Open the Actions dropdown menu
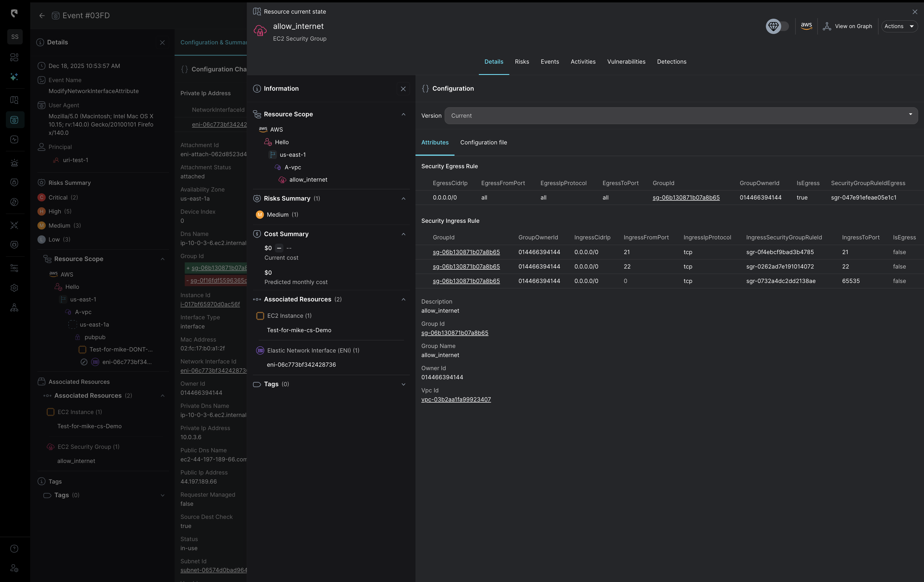 pyautogui.click(x=899, y=26)
